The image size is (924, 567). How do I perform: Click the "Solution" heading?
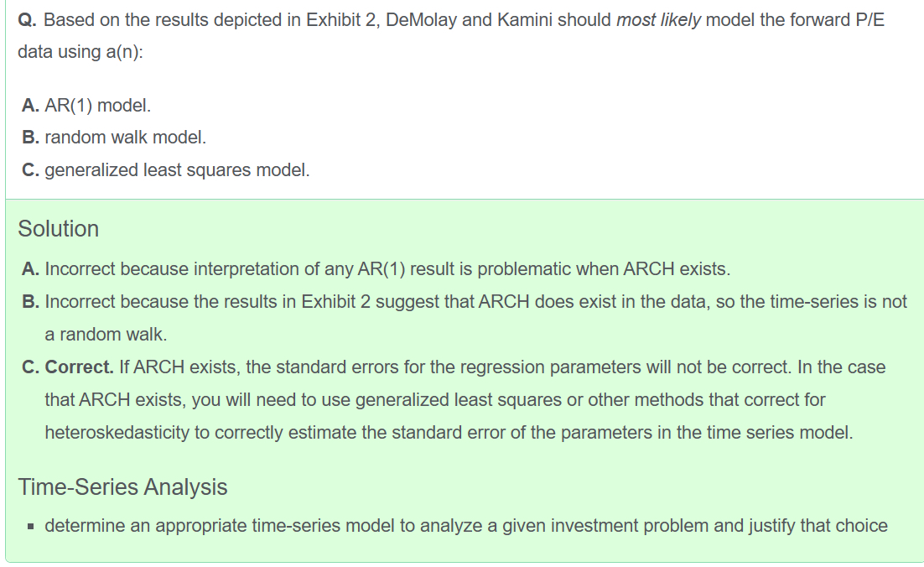tap(59, 229)
